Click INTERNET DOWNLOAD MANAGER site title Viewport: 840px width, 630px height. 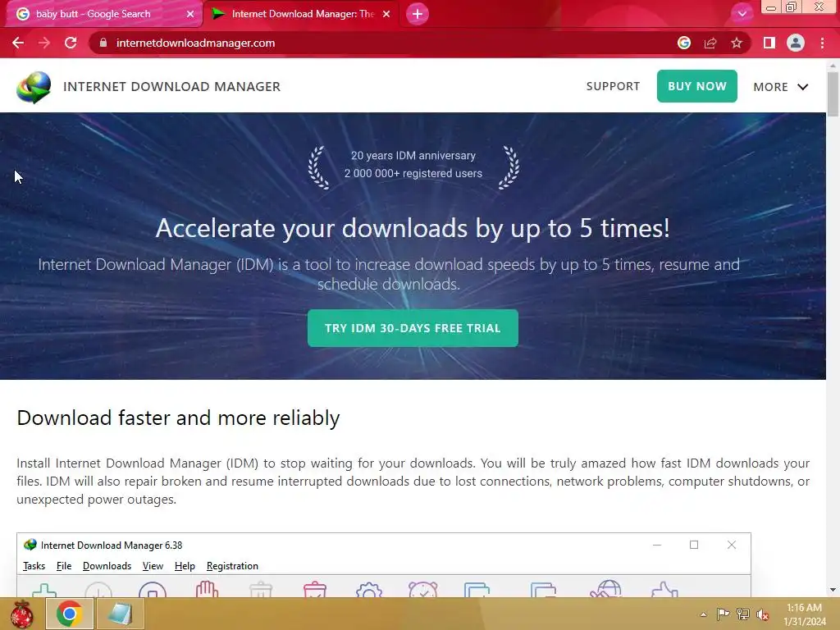(172, 87)
